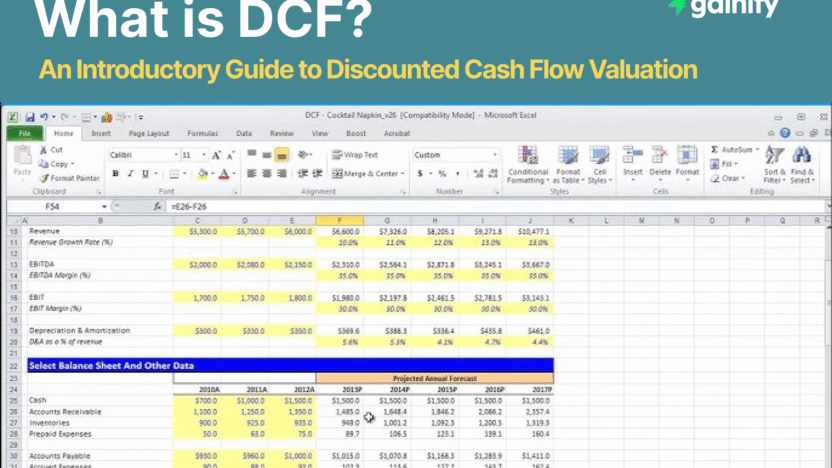Click the Fill Color paint bucket
832x468 pixels.
click(202, 174)
